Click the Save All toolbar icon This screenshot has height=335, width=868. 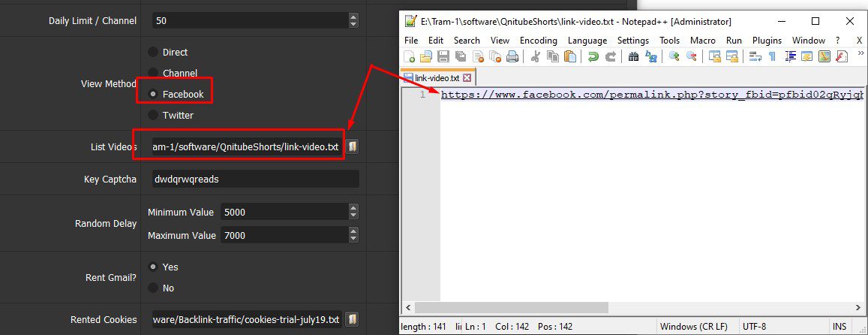[461, 56]
